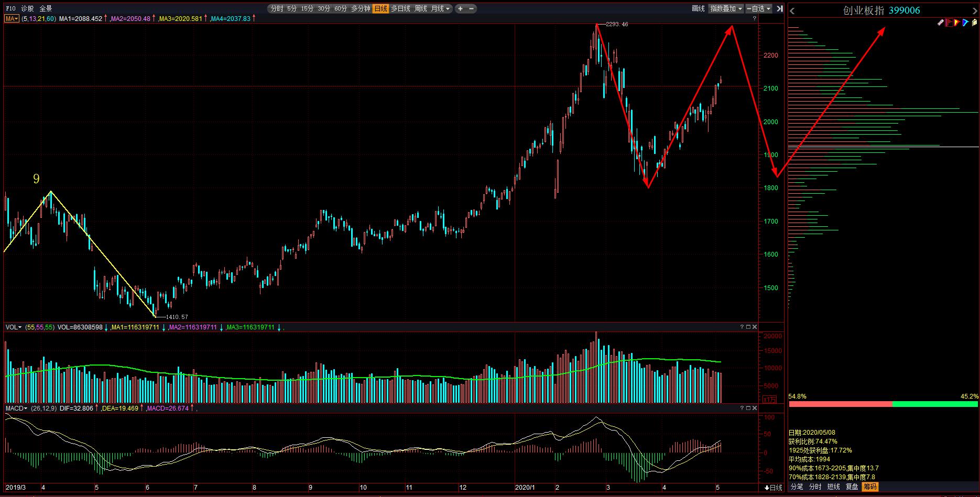Switch to the bottom 分时 tab in side panel
This screenshot has height=497, width=980.
click(x=815, y=487)
